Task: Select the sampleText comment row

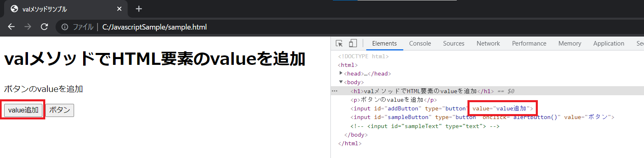Action: click(x=487, y=126)
